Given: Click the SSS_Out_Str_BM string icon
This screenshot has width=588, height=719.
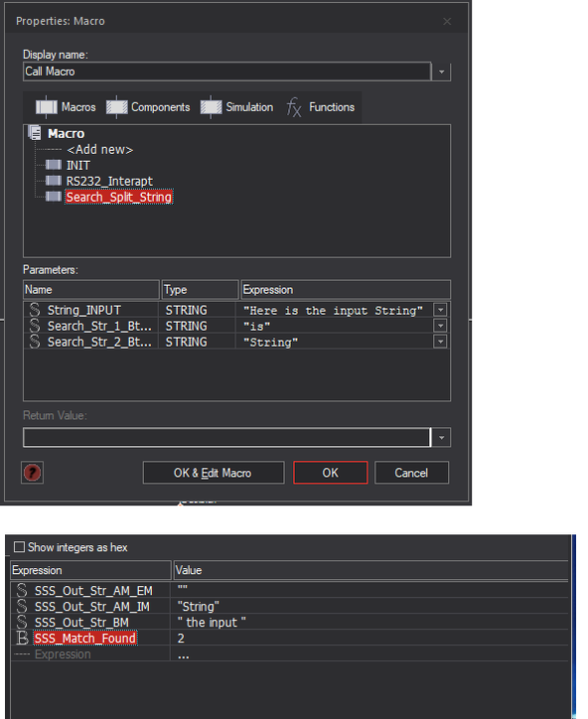Looking at the screenshot, I should point(22,622).
